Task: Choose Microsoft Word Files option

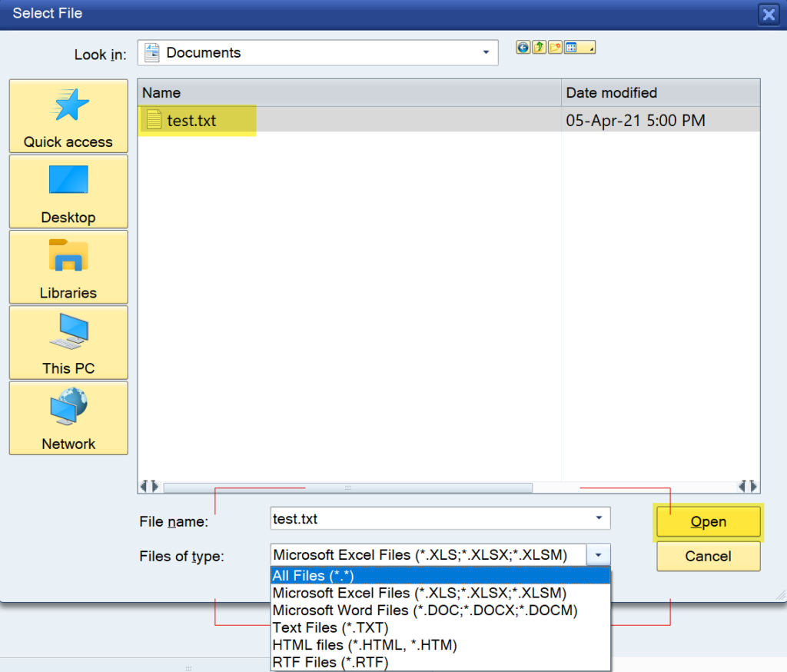Action: point(440,610)
